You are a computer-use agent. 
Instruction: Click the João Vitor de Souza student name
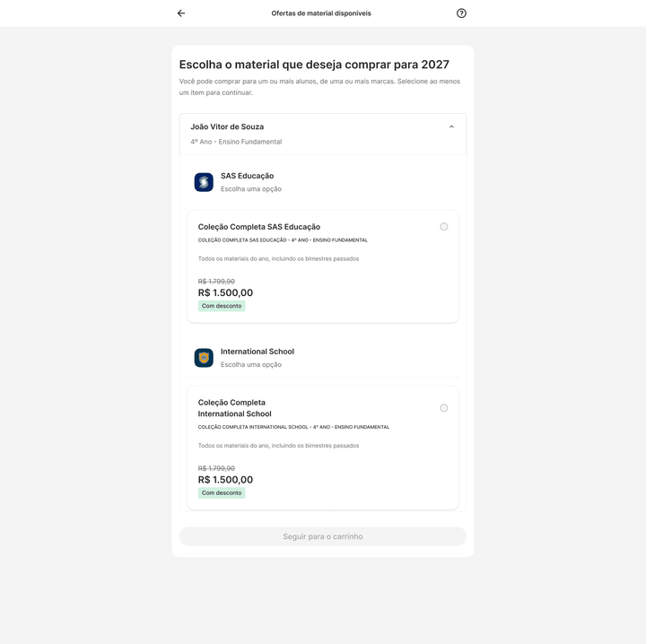227,126
